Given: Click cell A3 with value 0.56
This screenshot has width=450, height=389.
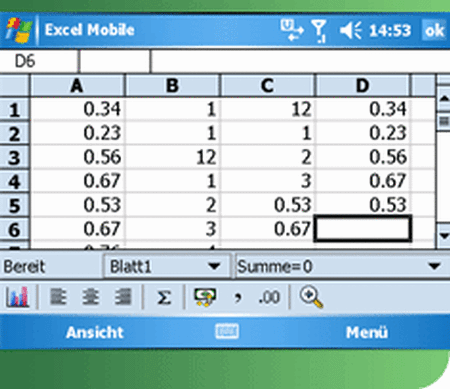Looking at the screenshot, I should pyautogui.click(x=77, y=157).
